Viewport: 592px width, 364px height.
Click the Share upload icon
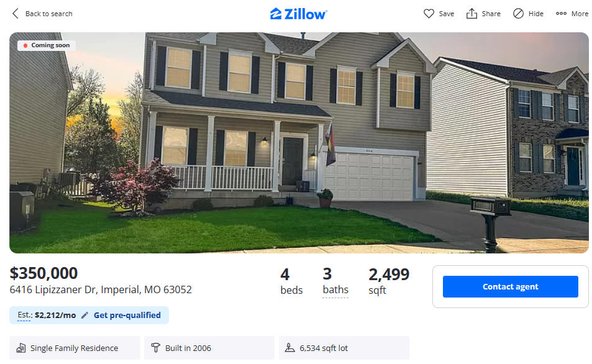[x=471, y=14]
